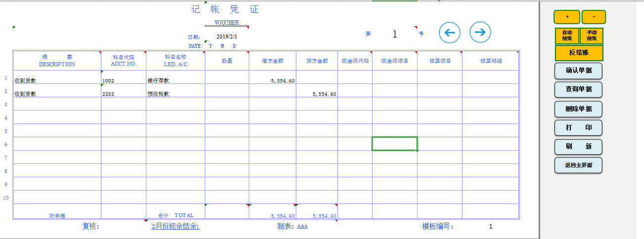Refresh the sheet using 刷新 button

point(578,146)
